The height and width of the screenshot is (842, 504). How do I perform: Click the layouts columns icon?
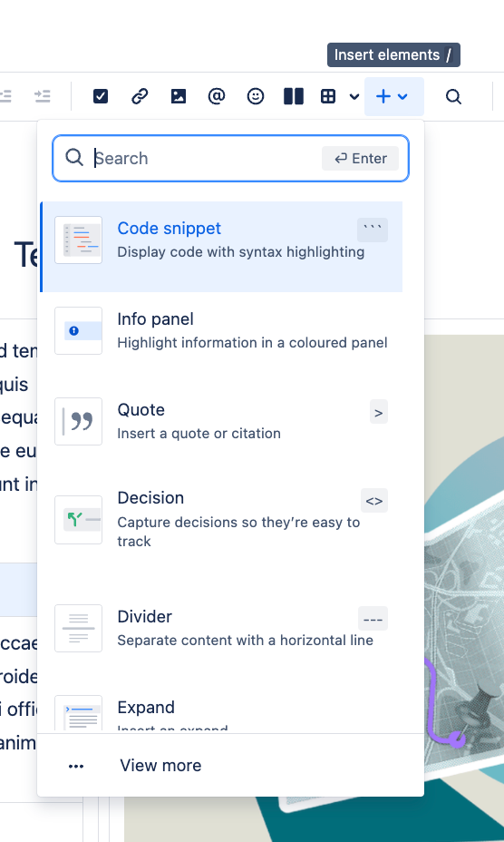294,96
